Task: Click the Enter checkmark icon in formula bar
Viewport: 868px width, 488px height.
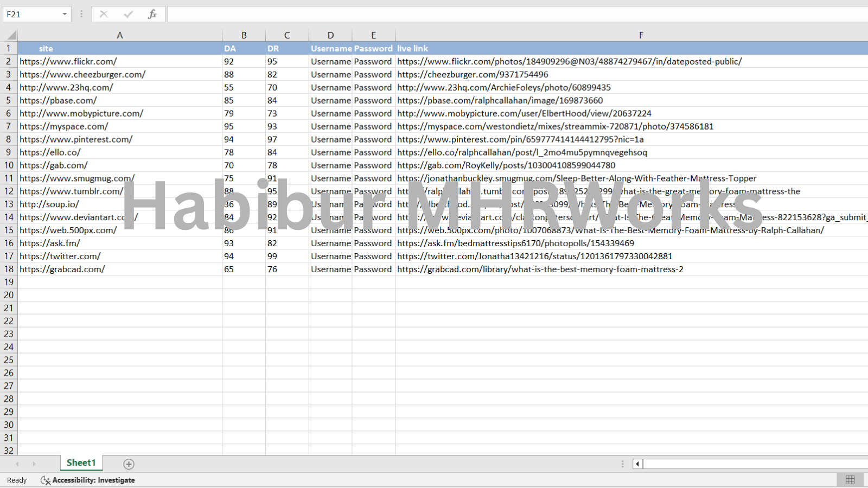Action: (x=128, y=14)
